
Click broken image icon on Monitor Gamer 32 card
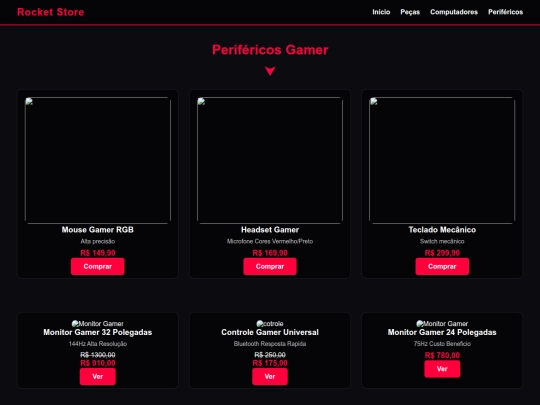[x=75, y=324]
